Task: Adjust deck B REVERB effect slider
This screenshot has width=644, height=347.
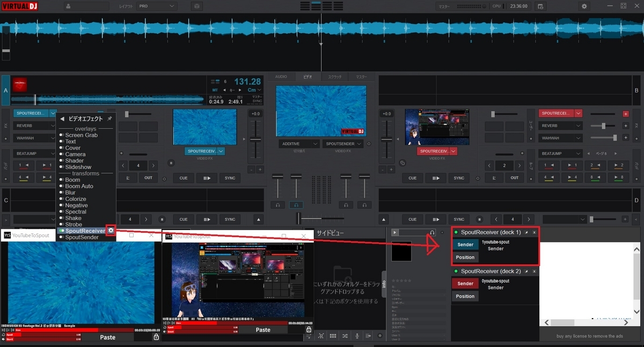Action: [604, 125]
